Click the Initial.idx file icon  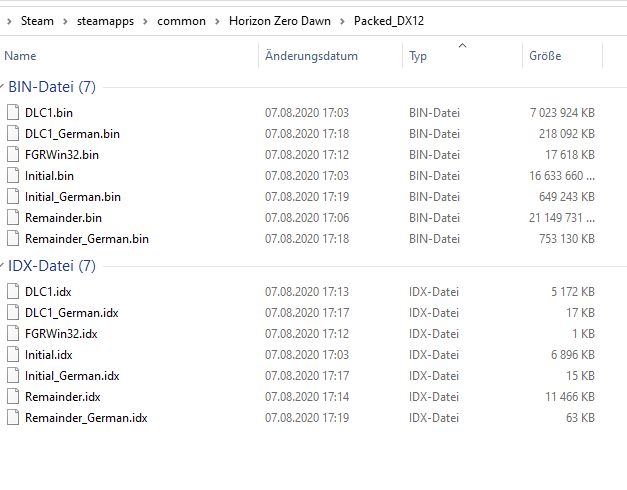pyautogui.click(x=13, y=354)
